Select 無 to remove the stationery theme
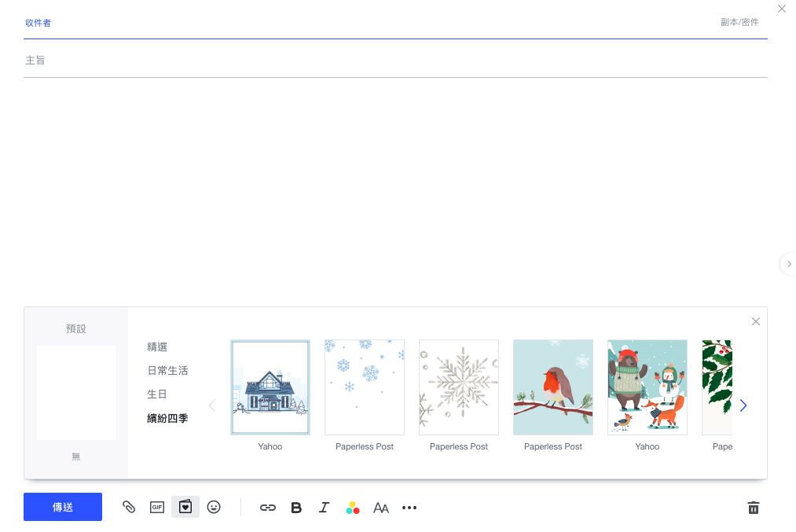 76,393
